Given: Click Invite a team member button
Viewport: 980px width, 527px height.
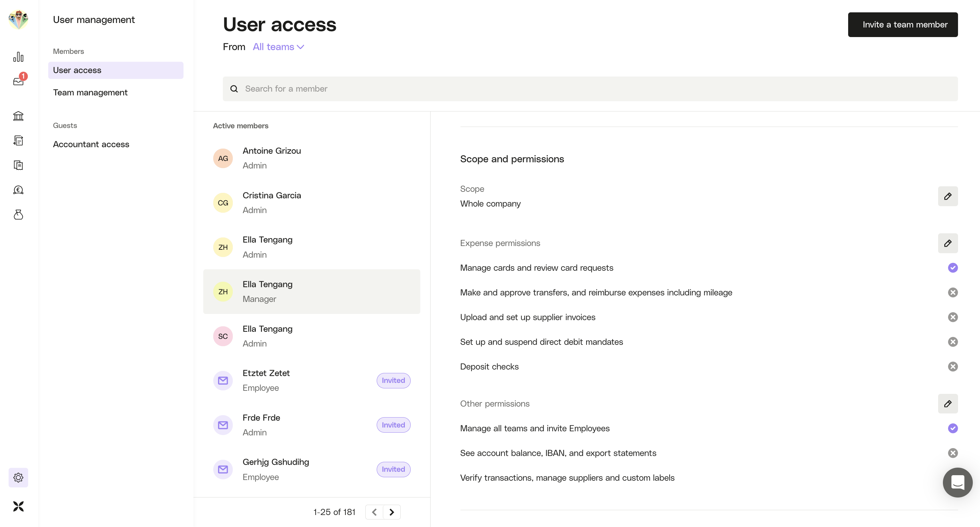Looking at the screenshot, I should [x=903, y=25].
